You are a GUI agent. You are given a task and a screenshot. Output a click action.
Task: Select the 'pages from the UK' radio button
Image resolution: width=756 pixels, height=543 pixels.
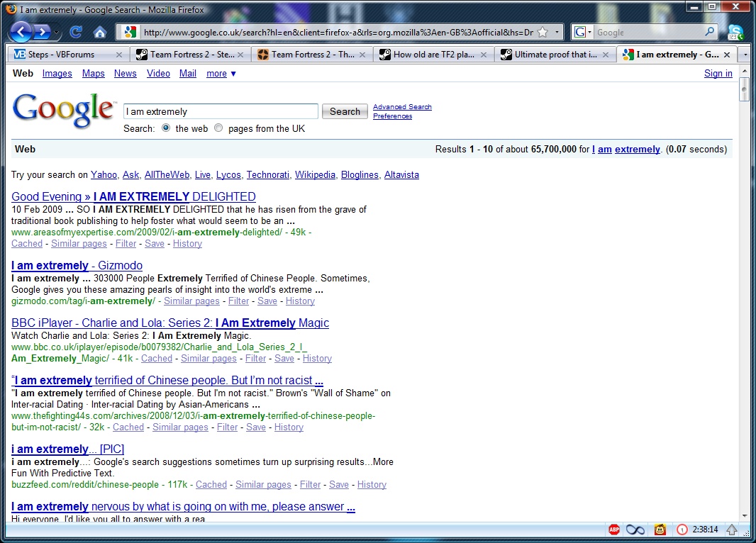click(218, 128)
